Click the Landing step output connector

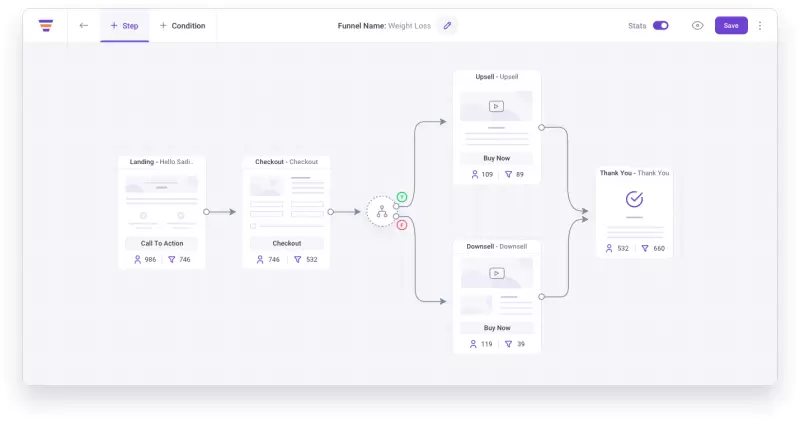pos(206,212)
